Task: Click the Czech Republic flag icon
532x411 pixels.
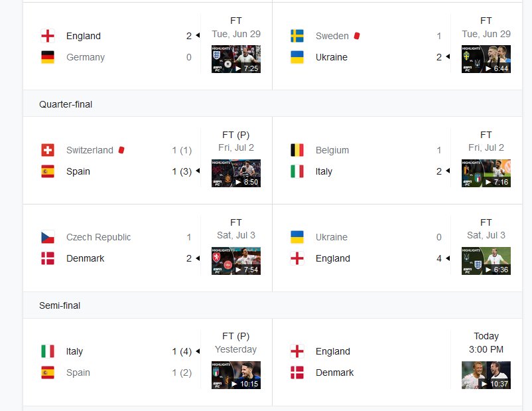Action: coord(48,237)
